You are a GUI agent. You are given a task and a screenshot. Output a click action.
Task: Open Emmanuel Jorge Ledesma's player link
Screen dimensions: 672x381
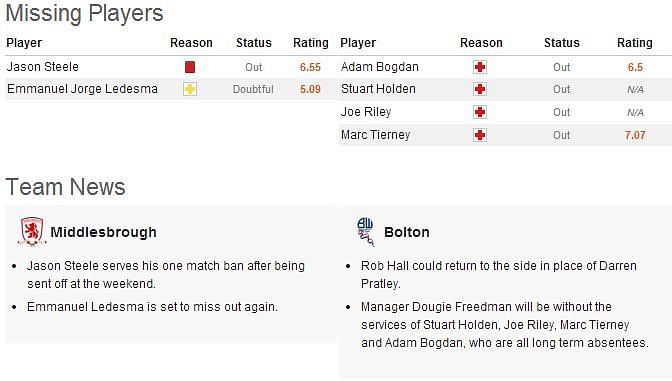click(x=82, y=89)
